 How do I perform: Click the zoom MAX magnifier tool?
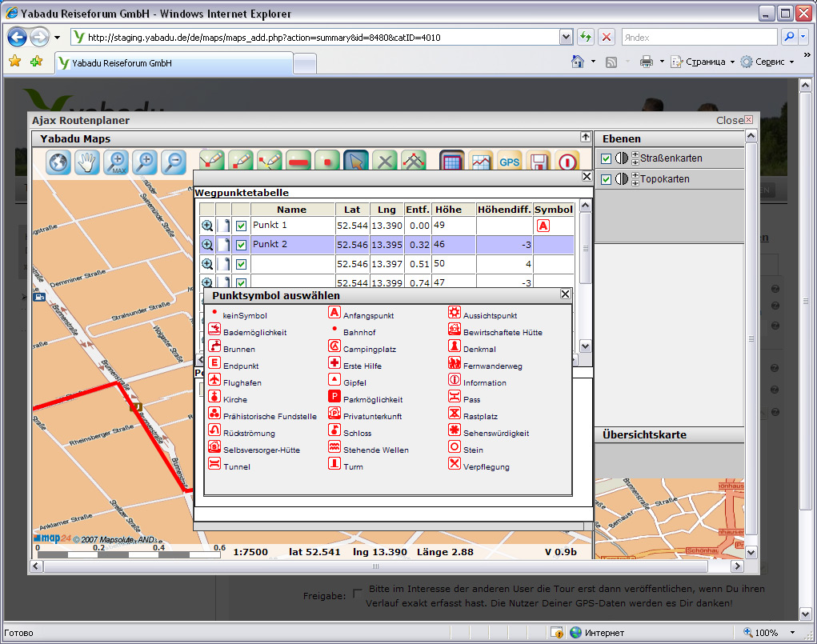click(x=116, y=162)
